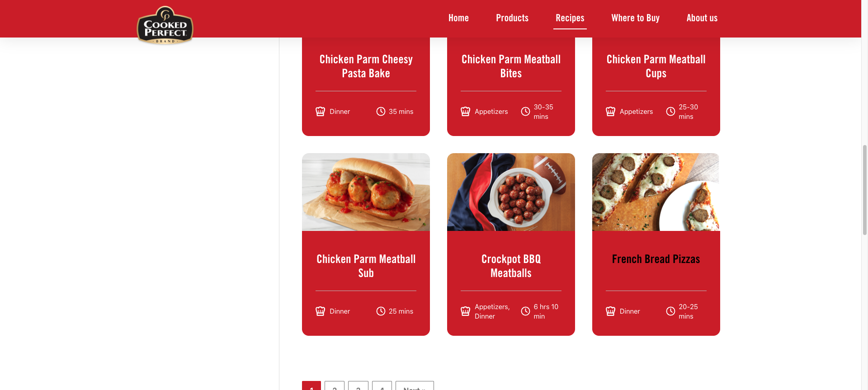
Task: Go to Where to Buy page
Action: tap(635, 18)
